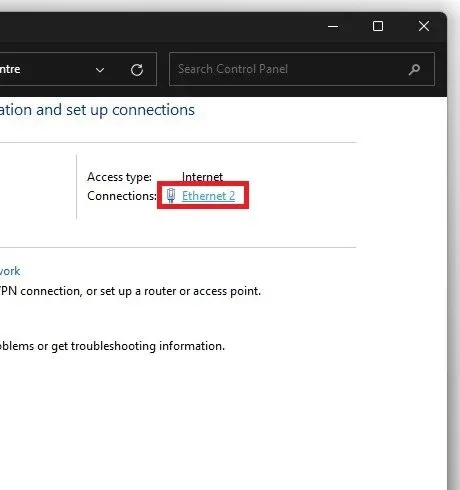Click the "Connections:" label
The height and width of the screenshot is (490, 460).
pyautogui.click(x=122, y=196)
